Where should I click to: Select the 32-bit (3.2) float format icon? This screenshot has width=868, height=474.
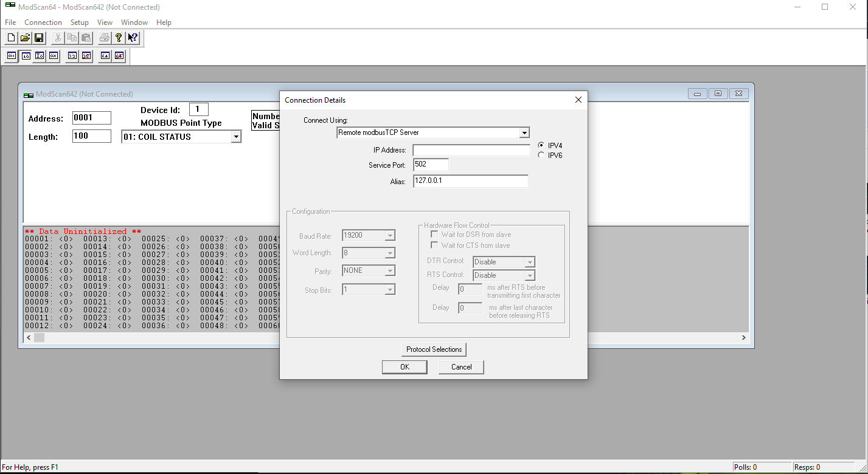[72, 56]
